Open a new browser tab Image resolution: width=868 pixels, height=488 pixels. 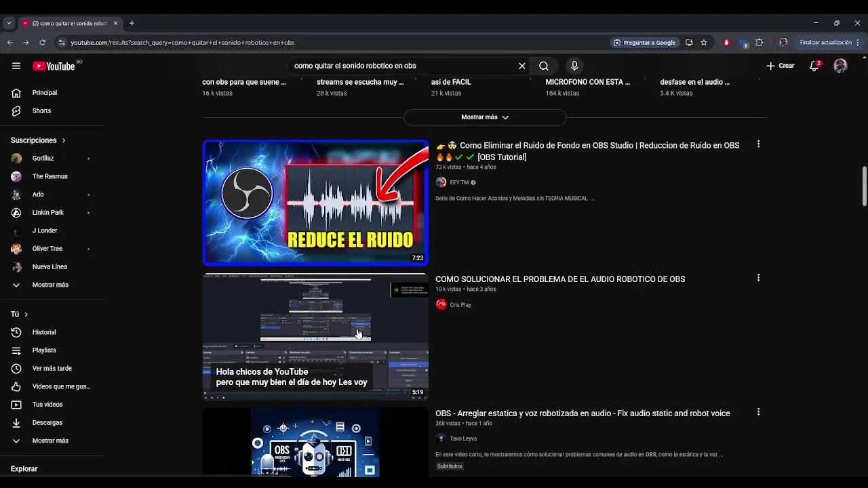(132, 23)
